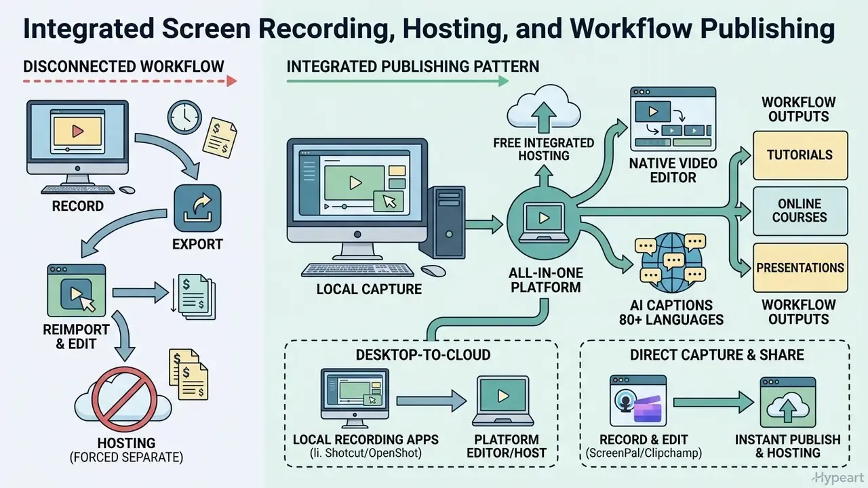This screenshot has width=868, height=488.
Task: Click the Local Capture desktop monitor
Action: [x=357, y=200]
